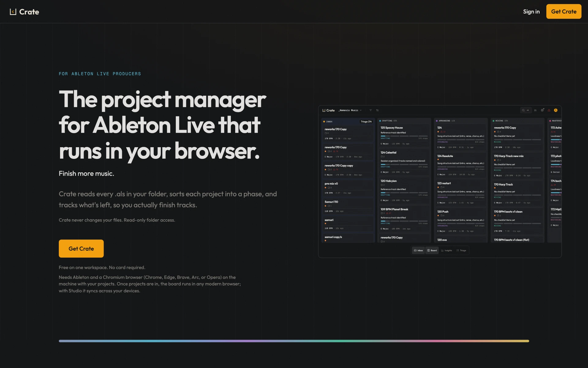The image size is (588, 368).
Task: Open the 109 BPM Planet Break card
Action: 404,219
